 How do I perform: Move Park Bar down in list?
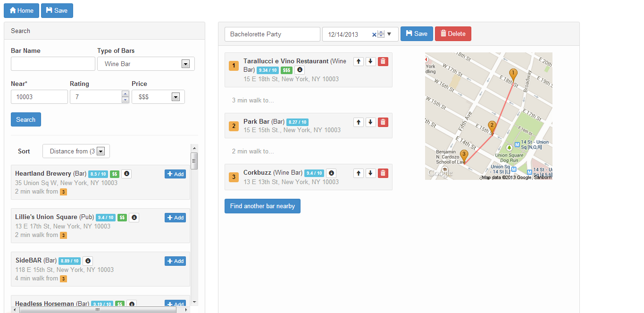(371, 122)
